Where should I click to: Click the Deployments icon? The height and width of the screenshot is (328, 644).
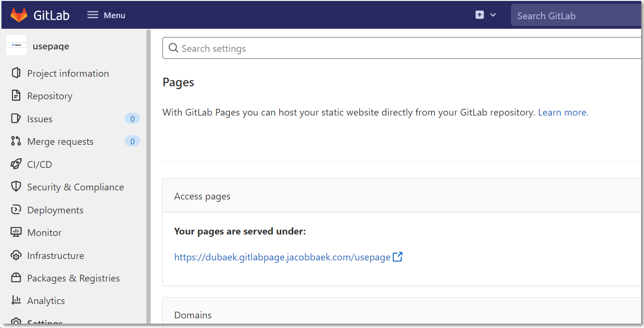point(16,210)
